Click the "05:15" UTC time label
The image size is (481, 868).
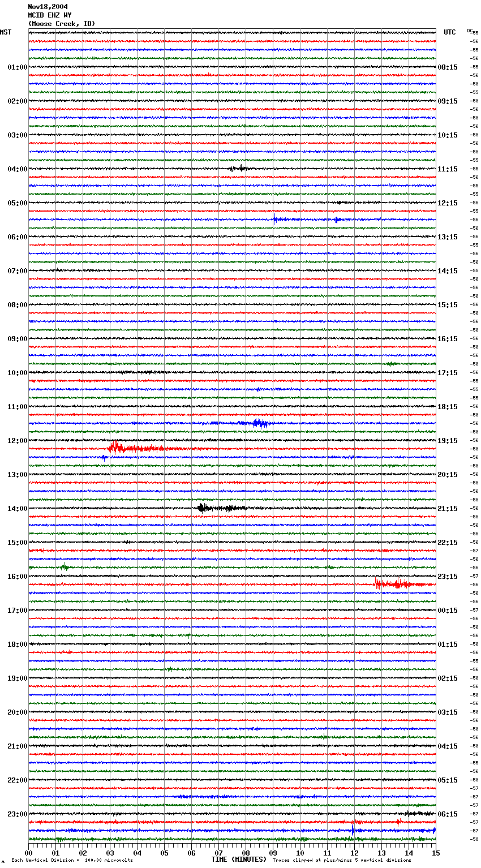click(448, 780)
